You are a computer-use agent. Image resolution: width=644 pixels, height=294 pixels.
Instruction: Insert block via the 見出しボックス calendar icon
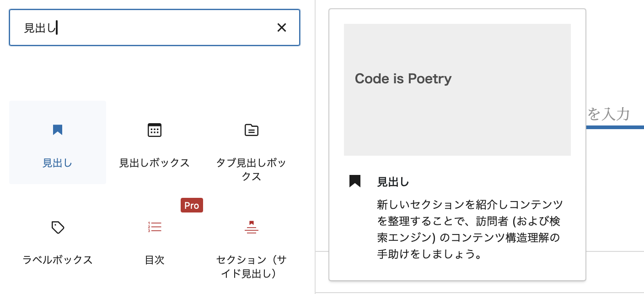coord(155,130)
